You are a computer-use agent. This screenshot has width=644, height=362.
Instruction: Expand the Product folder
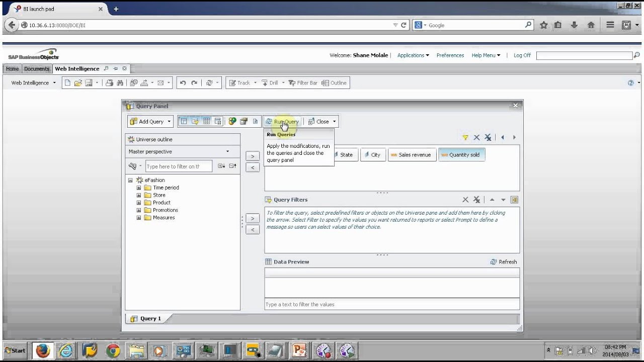[139, 203]
